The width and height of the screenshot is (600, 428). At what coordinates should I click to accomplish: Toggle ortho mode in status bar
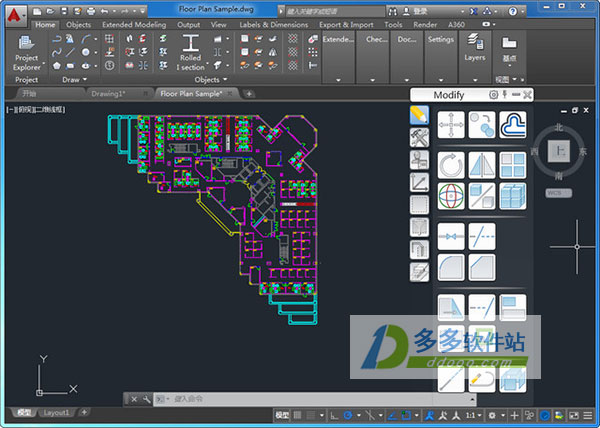point(334,415)
